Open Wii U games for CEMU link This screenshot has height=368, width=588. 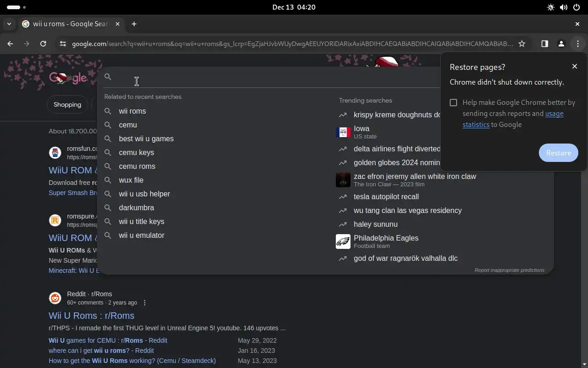click(108, 340)
